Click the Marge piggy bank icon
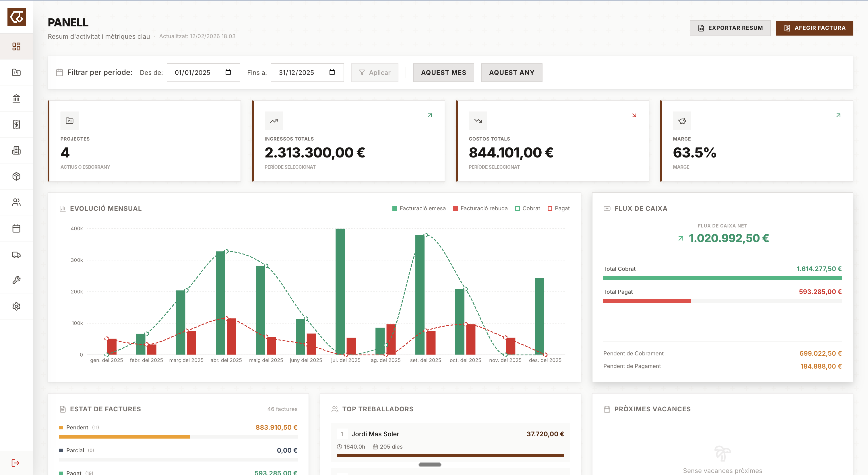 (x=682, y=120)
